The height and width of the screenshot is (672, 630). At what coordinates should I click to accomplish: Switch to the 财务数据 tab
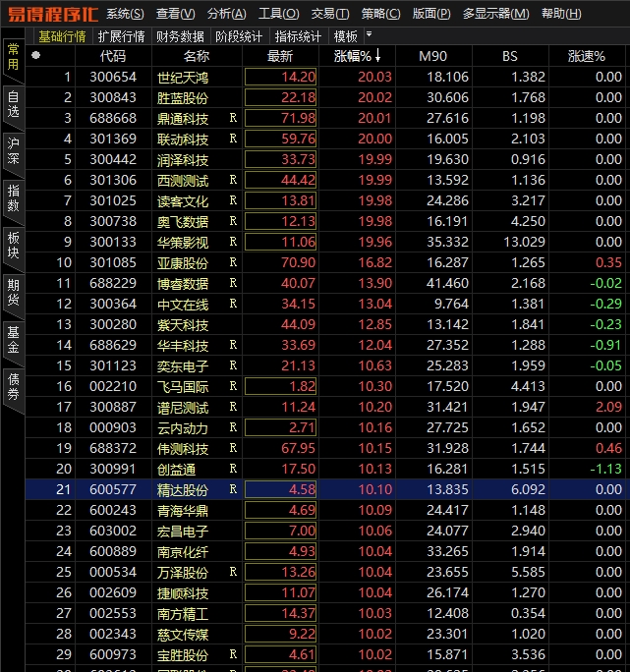coord(180,36)
